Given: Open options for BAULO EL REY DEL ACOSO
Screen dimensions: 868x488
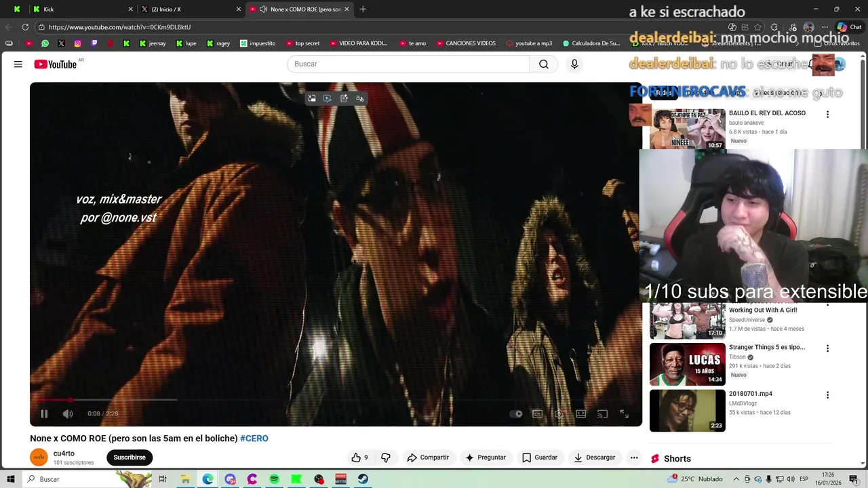Looking at the screenshot, I should tap(827, 115).
